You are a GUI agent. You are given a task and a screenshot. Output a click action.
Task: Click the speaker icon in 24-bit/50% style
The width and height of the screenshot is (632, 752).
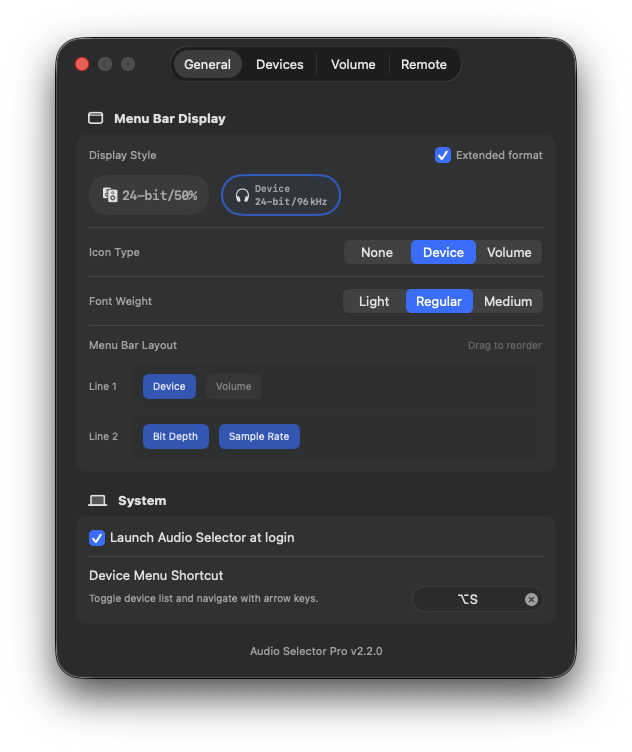point(110,195)
